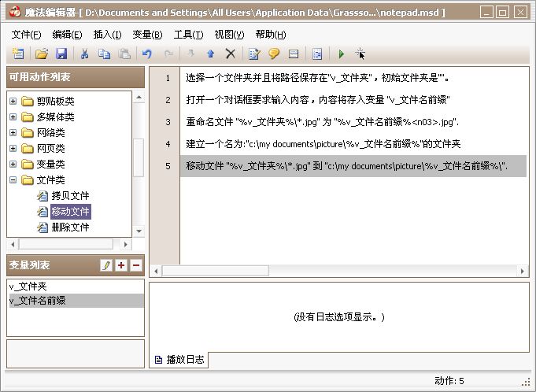Open the 文件(F) menu
The width and height of the screenshot is (536, 392).
(26, 35)
